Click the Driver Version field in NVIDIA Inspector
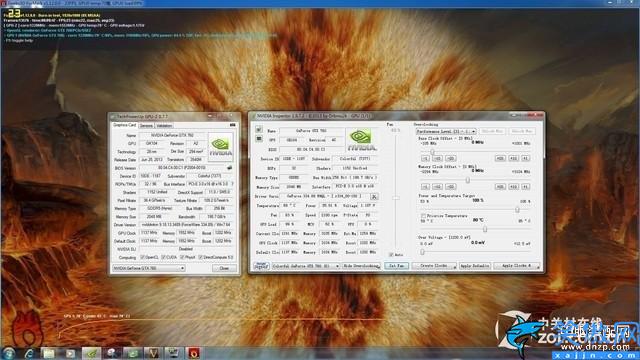Image resolution: width=640 pixels, height=360 pixels. coord(325,196)
